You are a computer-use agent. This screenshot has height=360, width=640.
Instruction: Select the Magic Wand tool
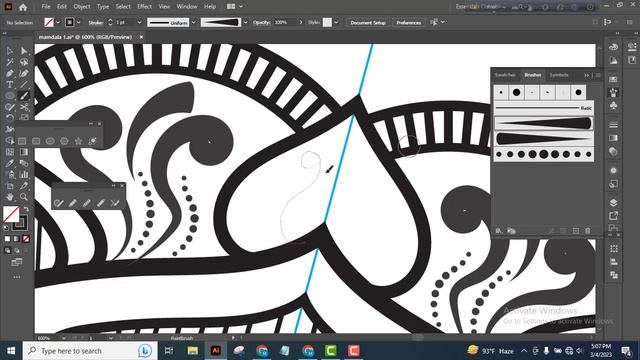[x=10, y=62]
